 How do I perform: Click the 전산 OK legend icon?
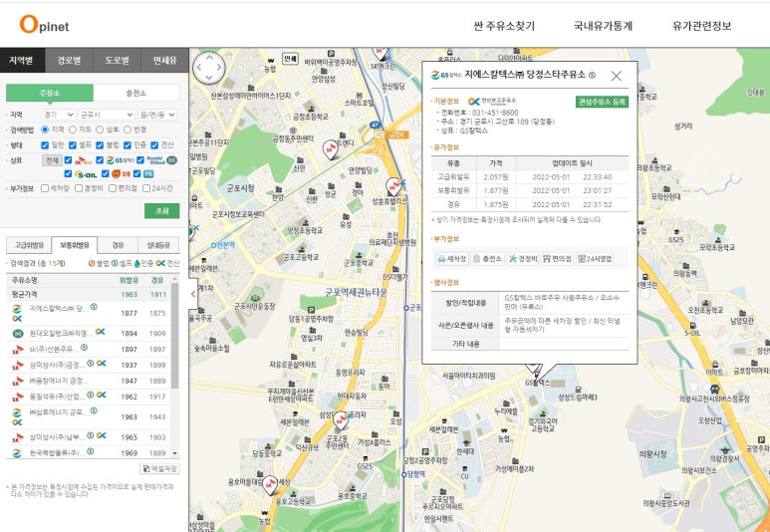click(x=160, y=263)
